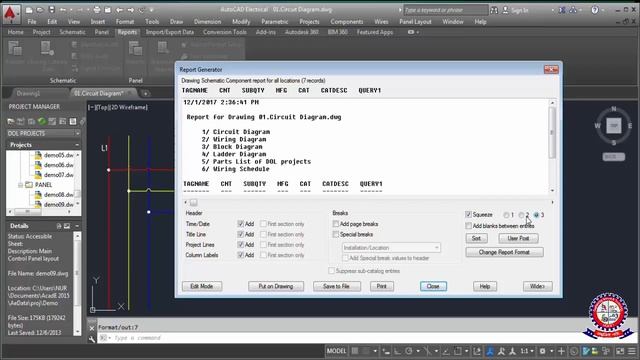Collapse the Projects section
This screenshot has width=640, height=360.
click(x=77, y=145)
